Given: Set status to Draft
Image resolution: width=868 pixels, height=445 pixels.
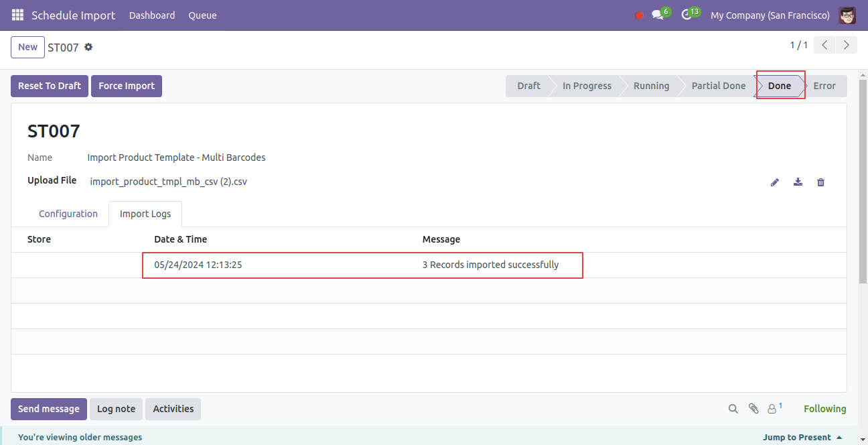Looking at the screenshot, I should point(528,86).
